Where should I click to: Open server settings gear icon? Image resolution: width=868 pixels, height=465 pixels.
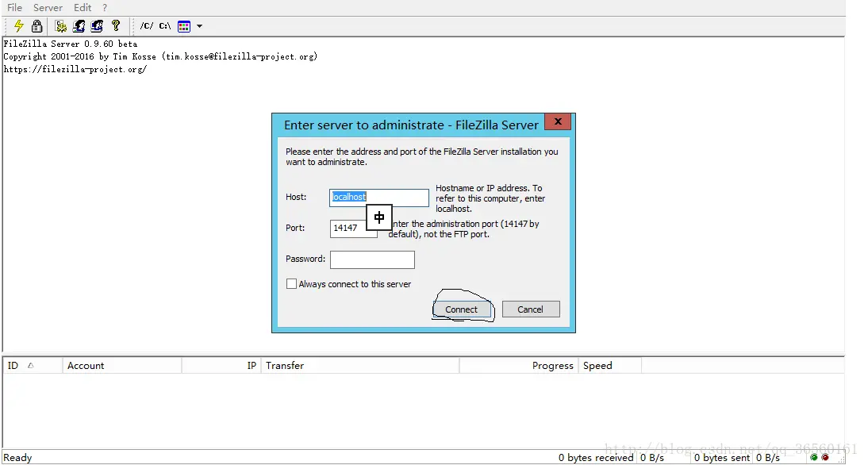click(61, 26)
